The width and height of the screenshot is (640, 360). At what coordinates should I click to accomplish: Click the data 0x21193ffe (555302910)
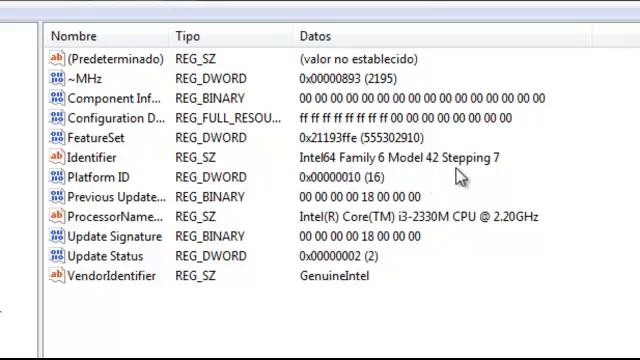click(x=362, y=138)
